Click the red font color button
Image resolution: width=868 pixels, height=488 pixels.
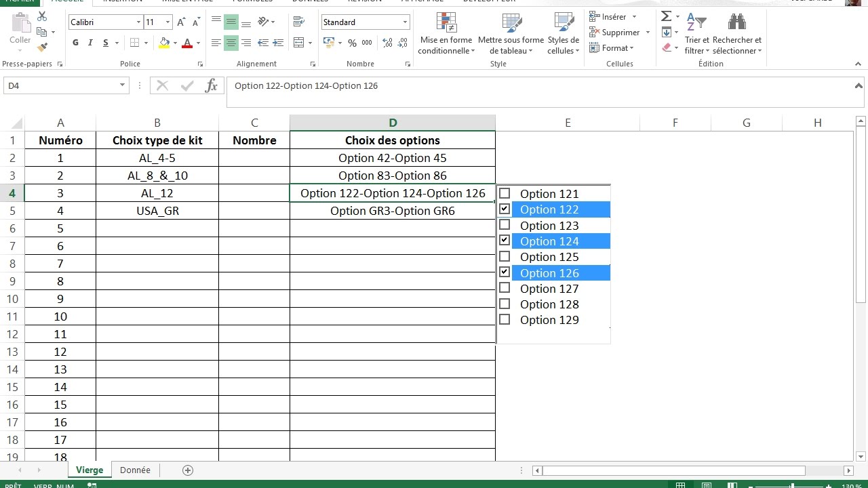pos(187,43)
